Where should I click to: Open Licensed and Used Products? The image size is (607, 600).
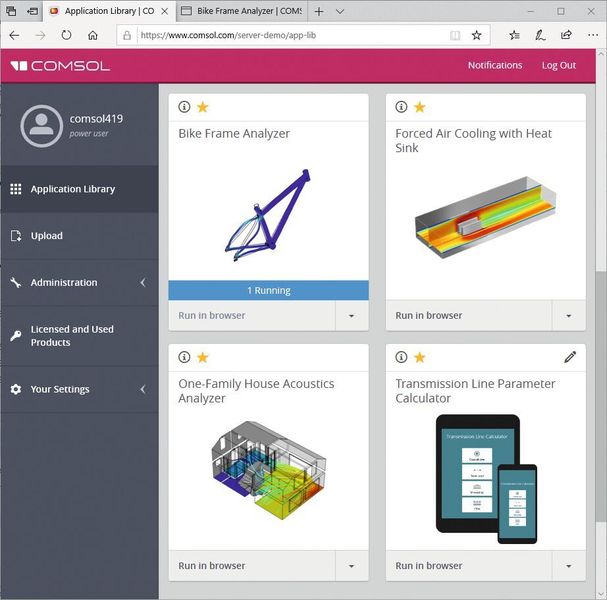coord(79,336)
